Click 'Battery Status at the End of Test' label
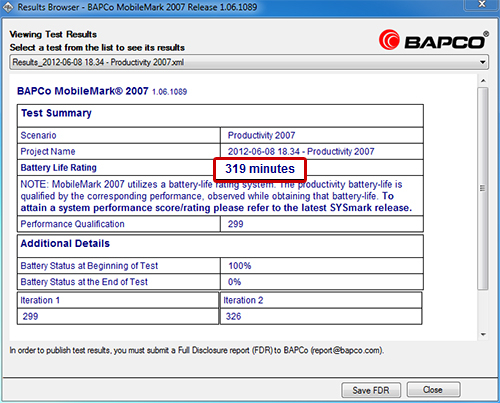 pos(84,282)
